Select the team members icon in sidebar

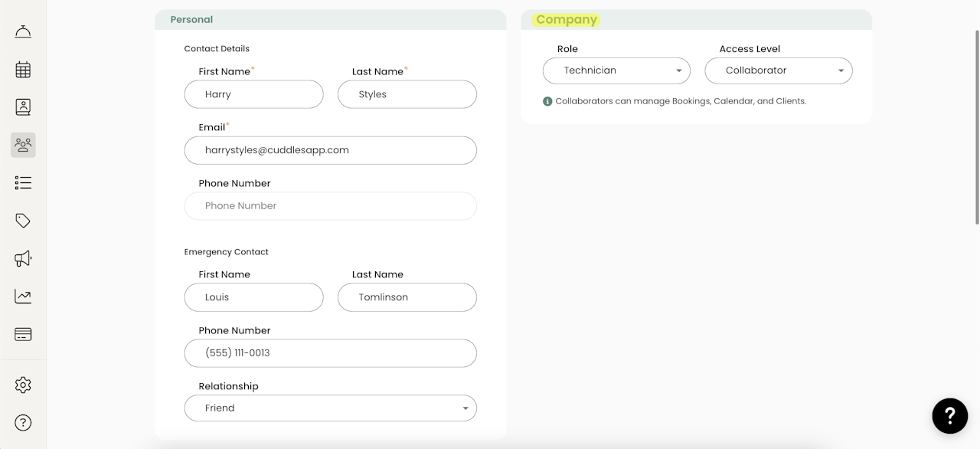(23, 145)
